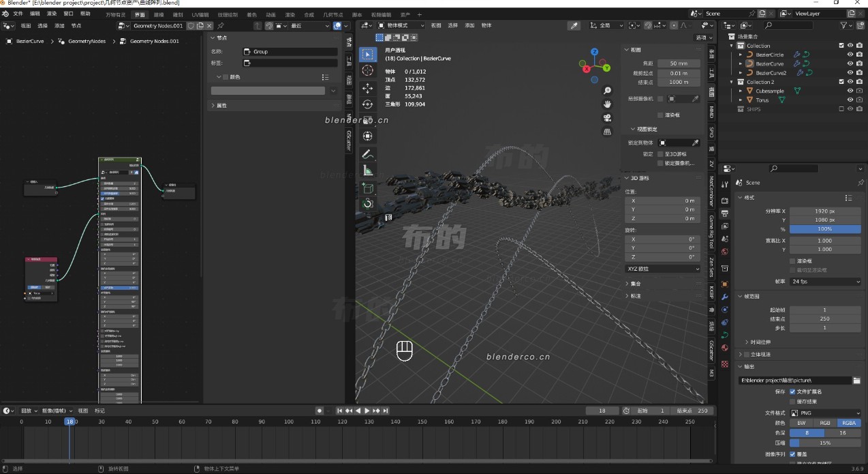Enable lock To 3D Cursor checkbox

tap(660, 154)
